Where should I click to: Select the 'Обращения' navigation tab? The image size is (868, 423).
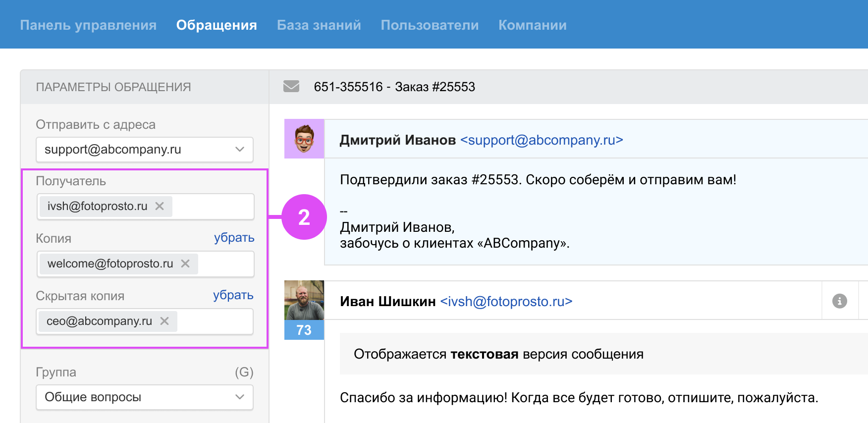coord(217,25)
